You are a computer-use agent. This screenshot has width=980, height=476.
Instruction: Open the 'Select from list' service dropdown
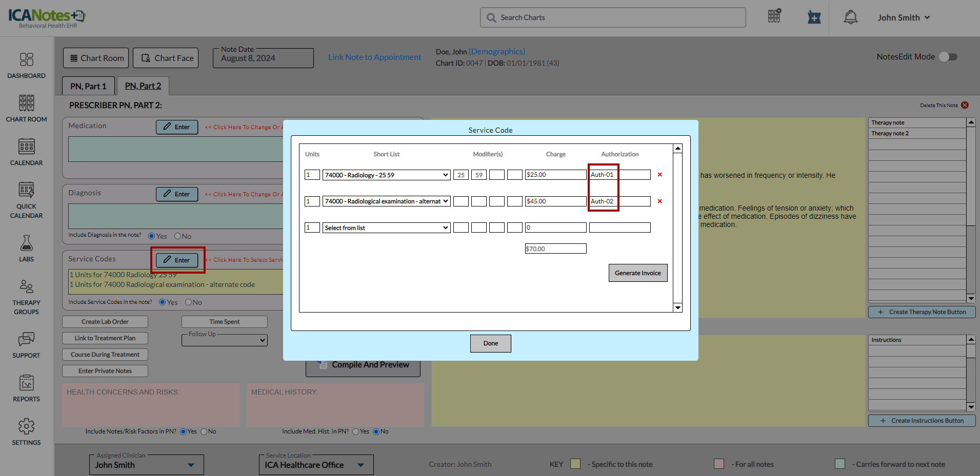click(386, 228)
